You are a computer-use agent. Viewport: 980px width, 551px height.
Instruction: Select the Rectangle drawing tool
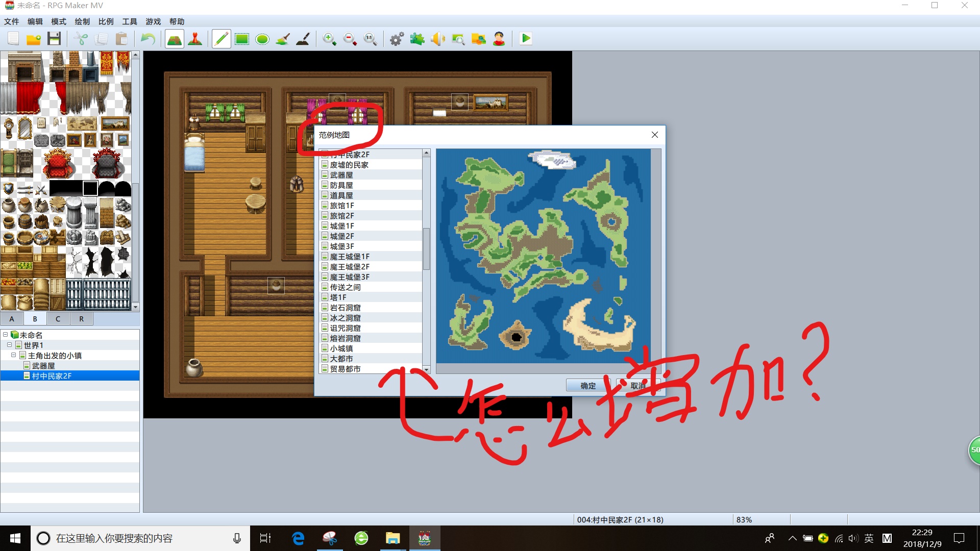point(242,39)
